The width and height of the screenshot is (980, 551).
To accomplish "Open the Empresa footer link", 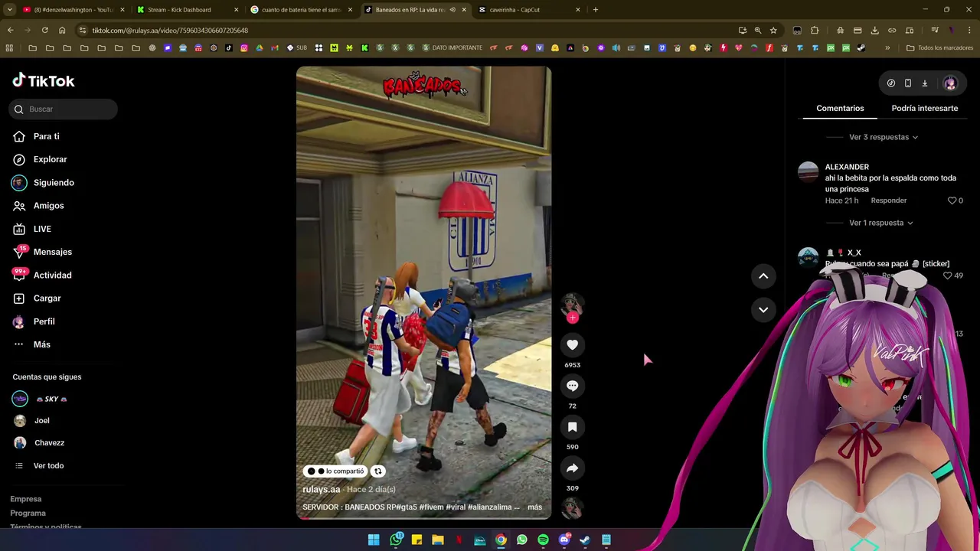I will click(25, 499).
